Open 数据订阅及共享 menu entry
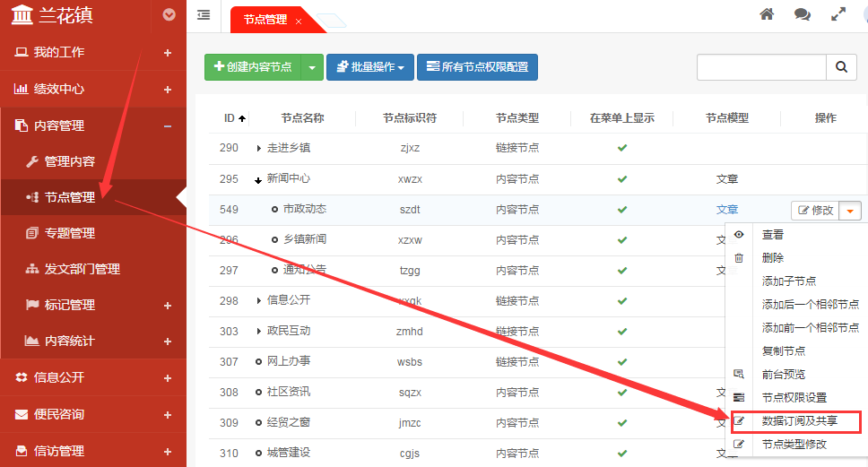Image resolution: width=868 pixels, height=467 pixels. click(799, 421)
